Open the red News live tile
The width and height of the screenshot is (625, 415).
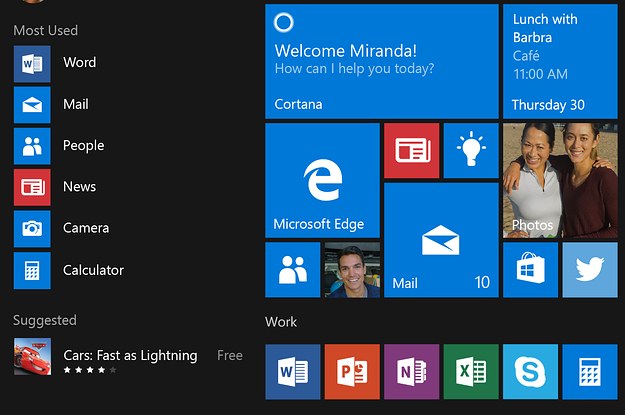click(x=411, y=150)
